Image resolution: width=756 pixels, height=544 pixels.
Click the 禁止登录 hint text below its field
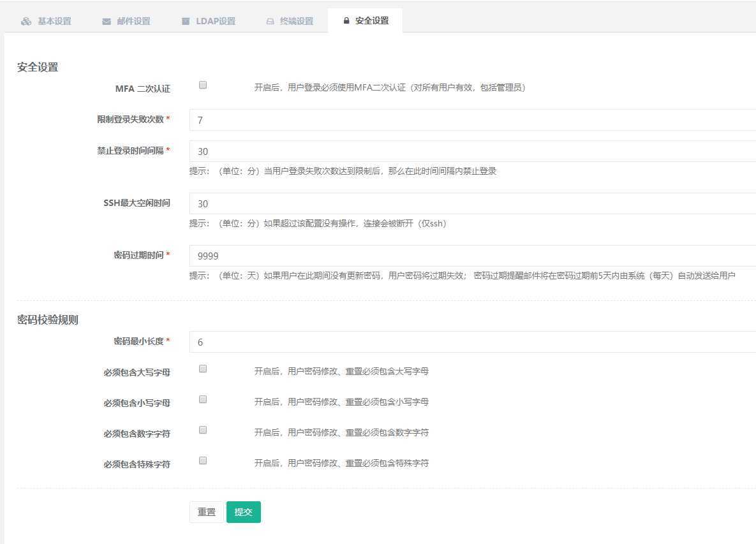[x=343, y=171]
